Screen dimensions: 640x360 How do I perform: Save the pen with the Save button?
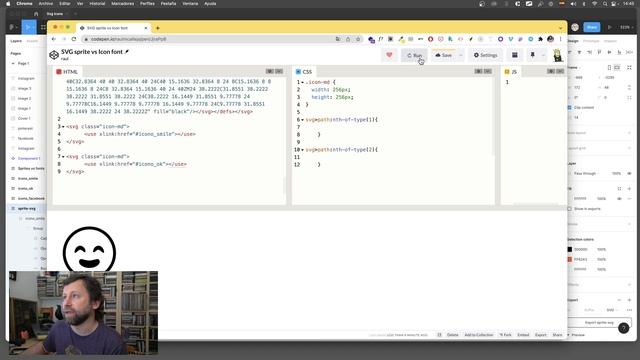(x=444, y=55)
